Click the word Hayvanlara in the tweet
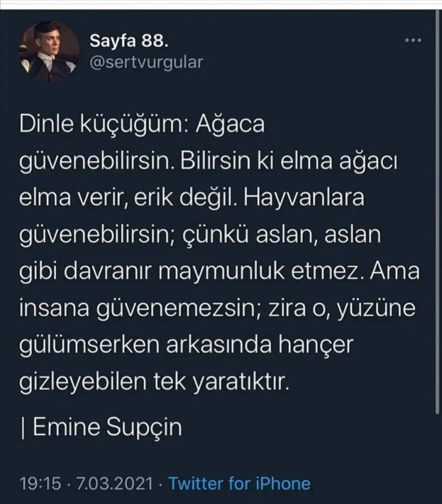This screenshot has height=504, width=442. coord(304,197)
